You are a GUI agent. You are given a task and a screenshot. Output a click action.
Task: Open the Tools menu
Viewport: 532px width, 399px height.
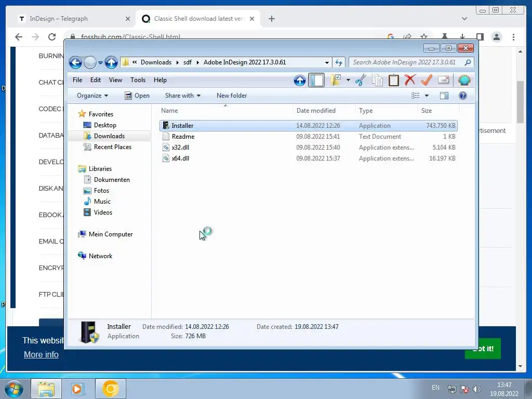pos(138,80)
